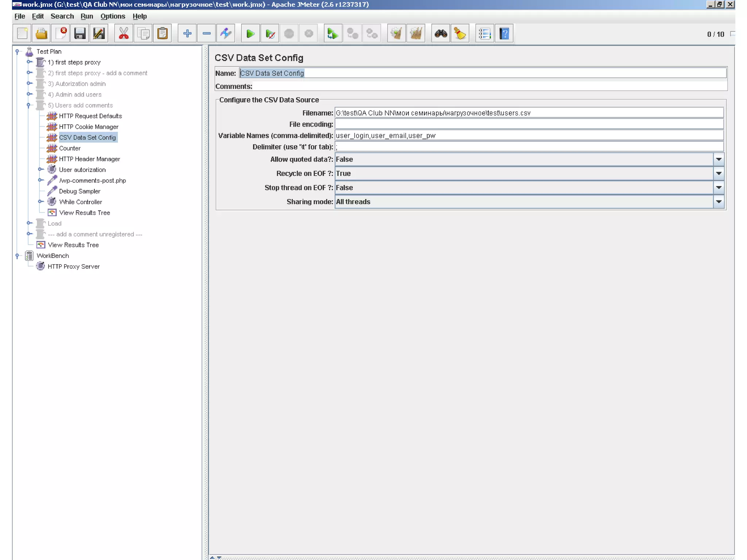The height and width of the screenshot is (560, 747).
Task: Collapse the 5) Users add comments node
Action: coord(29,105)
